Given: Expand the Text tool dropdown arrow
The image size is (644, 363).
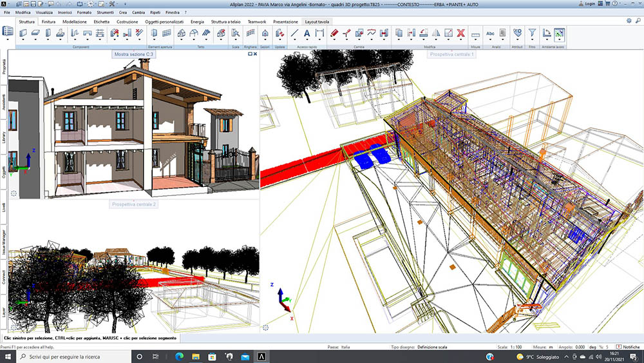Looking at the screenshot, I should point(307,40).
